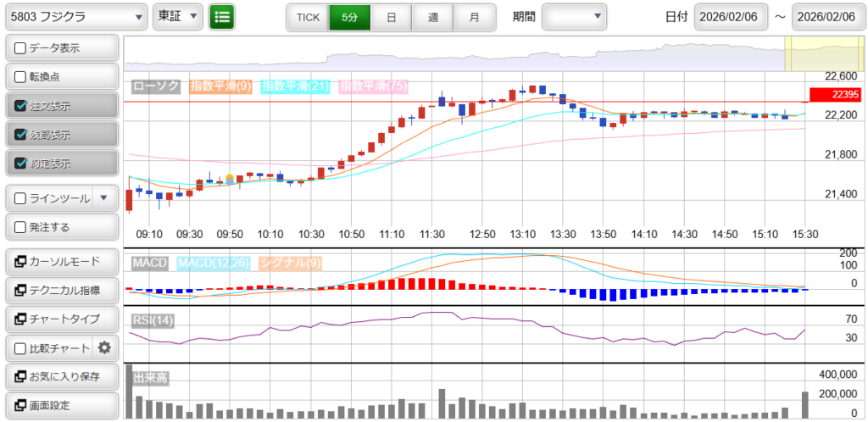Open the 東証 exchange dropdown
The image size is (868, 422).
coord(178,16)
